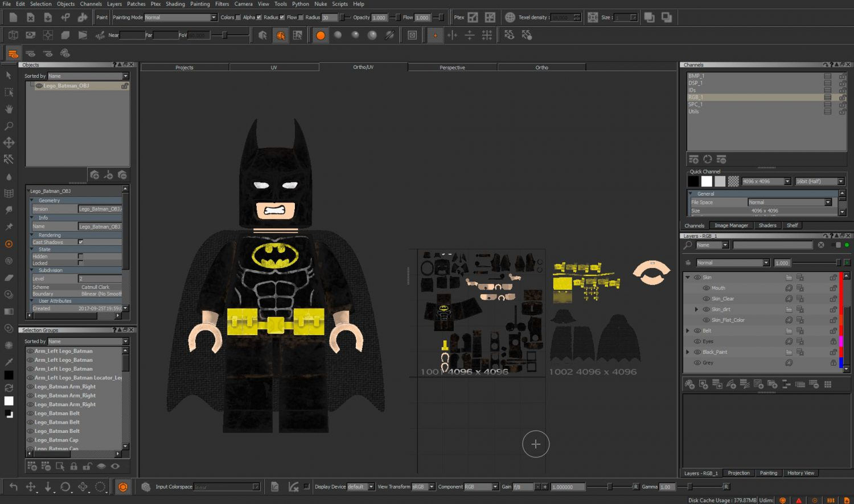Select face selection mode icon (orange)

280,35
